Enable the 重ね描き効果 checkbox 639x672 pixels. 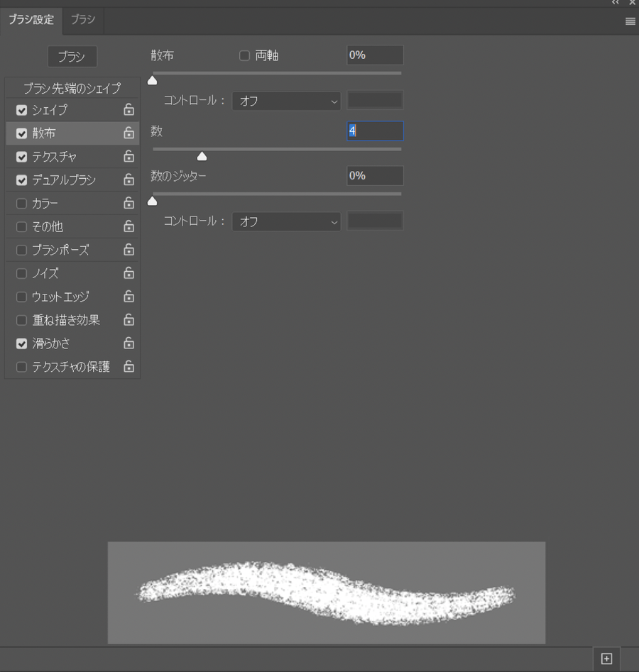(21, 320)
